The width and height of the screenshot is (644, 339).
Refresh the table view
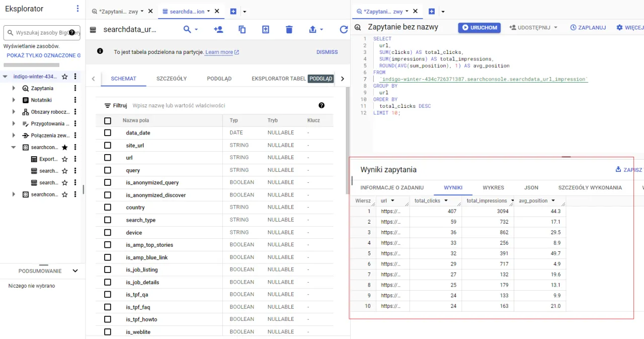pos(344,29)
